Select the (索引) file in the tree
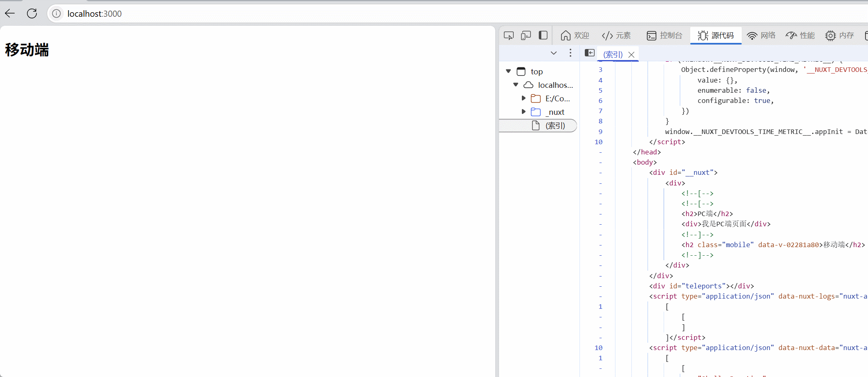 pos(555,125)
